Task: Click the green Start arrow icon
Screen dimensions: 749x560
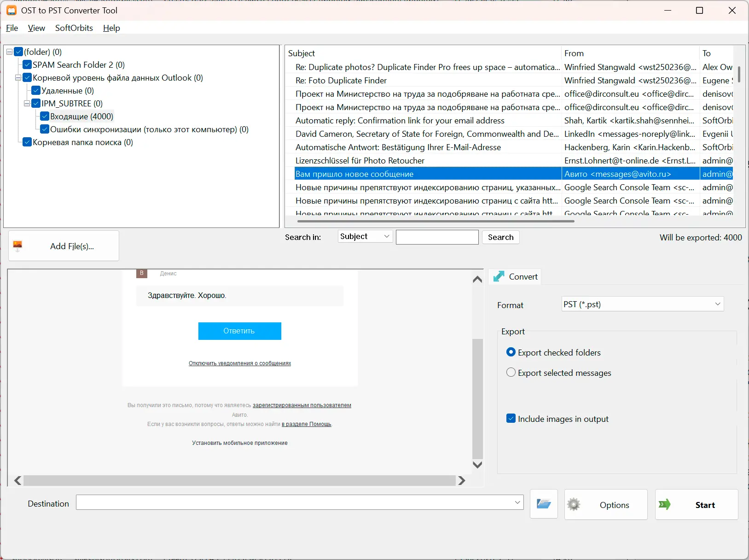Action: (x=665, y=504)
